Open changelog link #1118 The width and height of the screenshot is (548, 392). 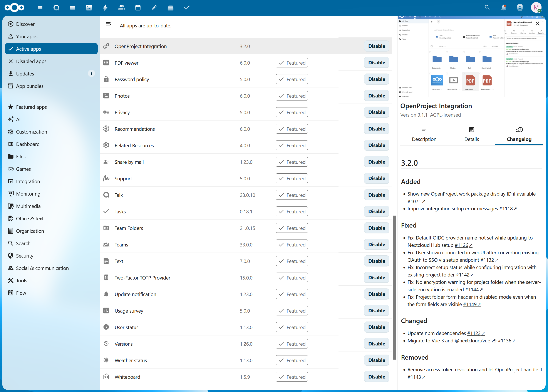click(508, 209)
